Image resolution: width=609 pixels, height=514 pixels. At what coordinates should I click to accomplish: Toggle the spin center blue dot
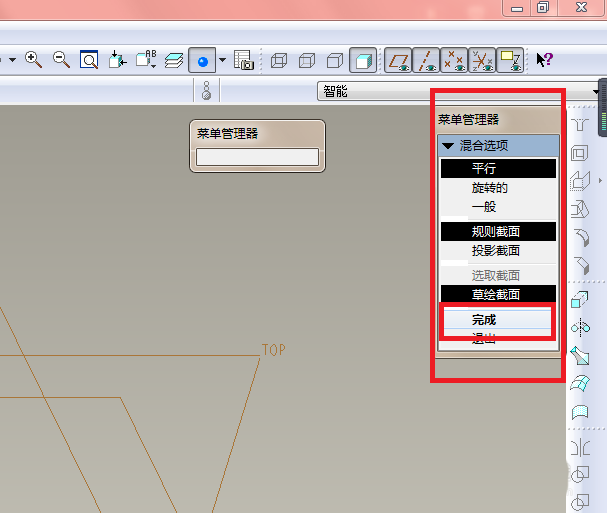coord(202,61)
